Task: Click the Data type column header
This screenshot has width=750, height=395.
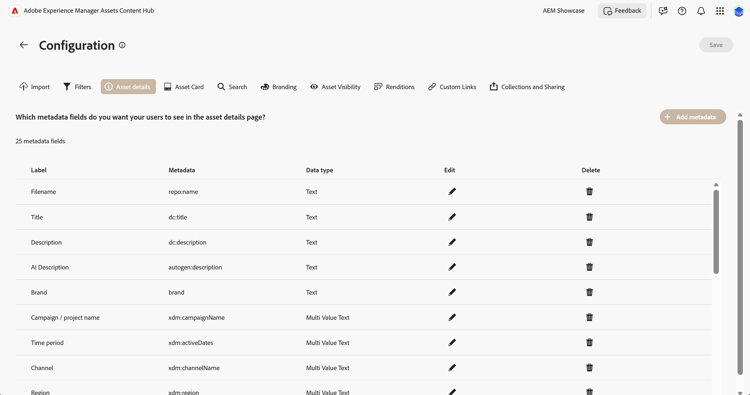Action: 320,170
